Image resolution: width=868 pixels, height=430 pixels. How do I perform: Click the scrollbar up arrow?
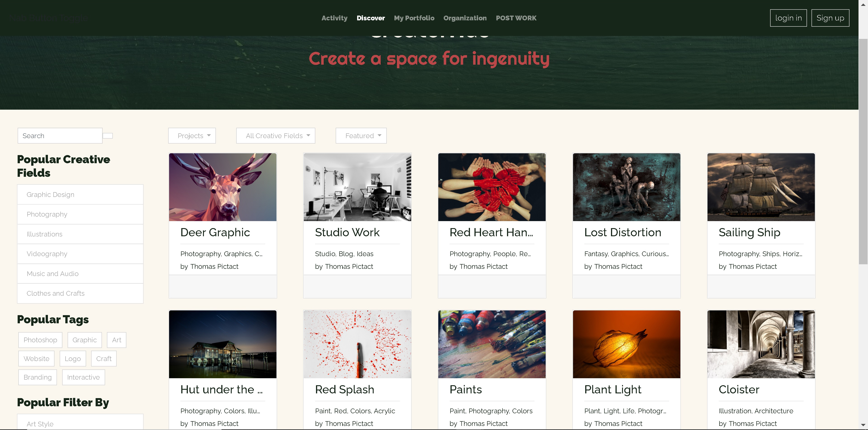(863, 4)
